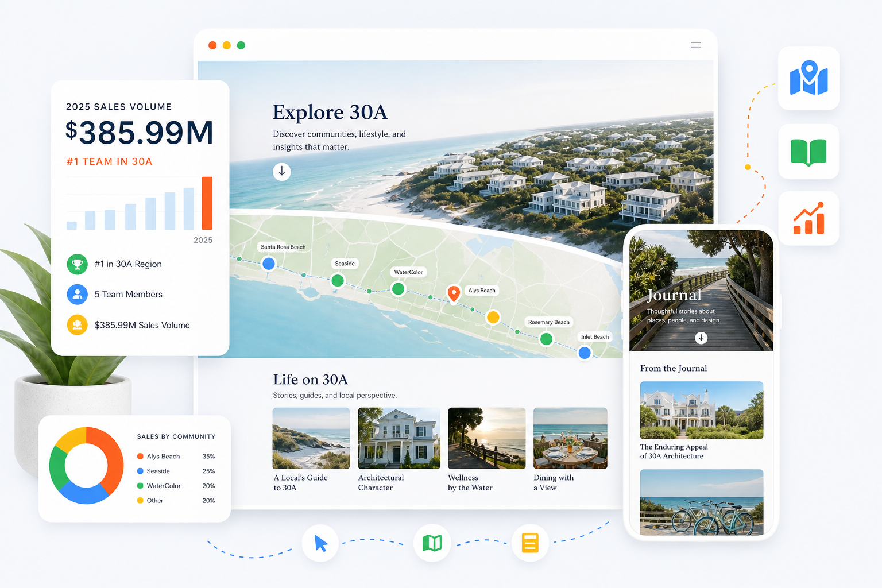Screen dimensions: 882x588
Task: Open the hamburger menu in the browser window
Action: pos(696,45)
